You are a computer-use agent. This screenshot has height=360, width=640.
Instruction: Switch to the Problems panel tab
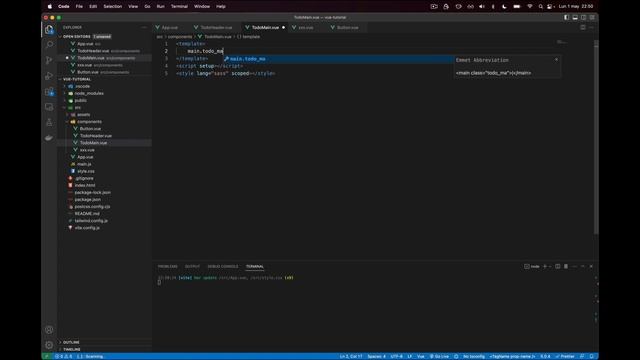168,267
